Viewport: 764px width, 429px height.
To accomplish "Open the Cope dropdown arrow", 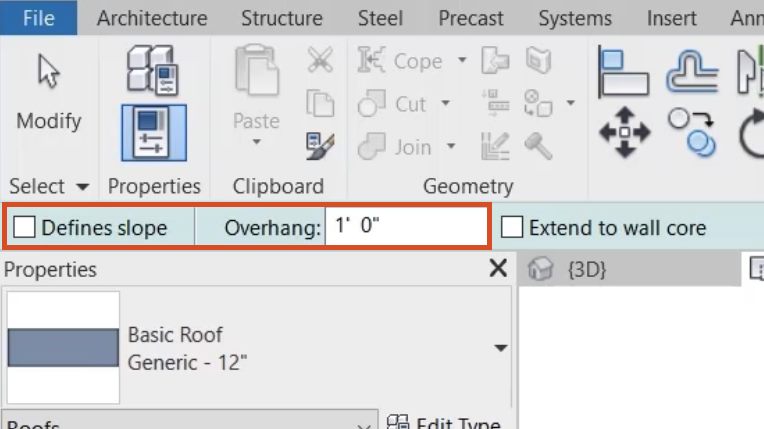I will click(x=461, y=60).
